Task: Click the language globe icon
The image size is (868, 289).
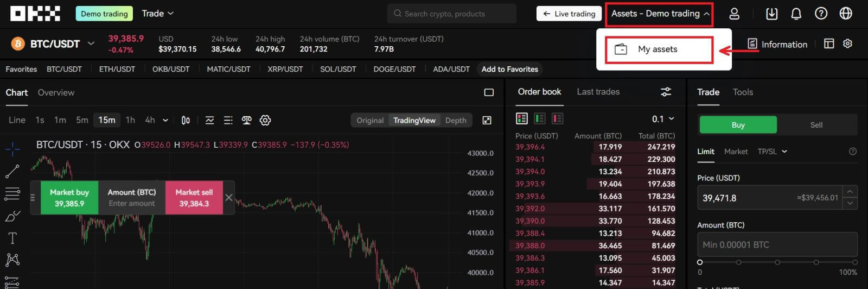Action: (x=846, y=14)
